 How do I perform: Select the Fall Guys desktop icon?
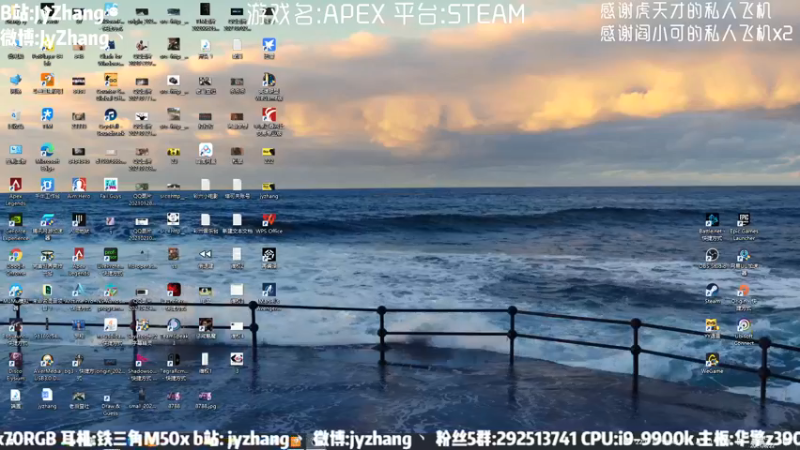tap(110, 185)
